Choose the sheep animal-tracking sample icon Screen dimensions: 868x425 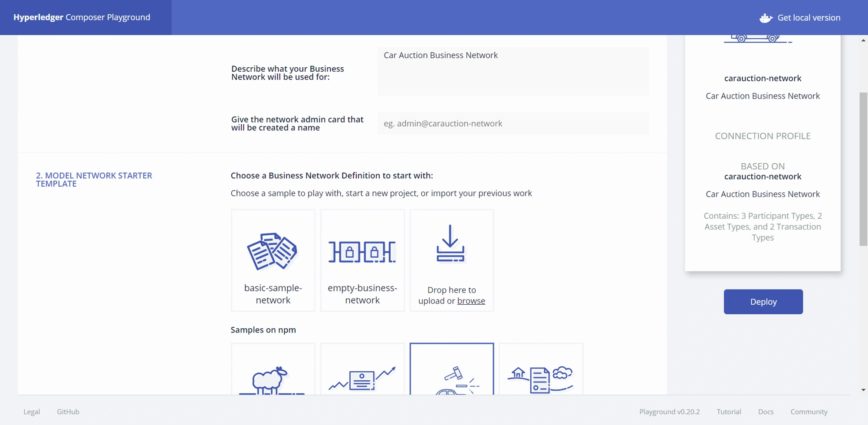[x=272, y=380]
